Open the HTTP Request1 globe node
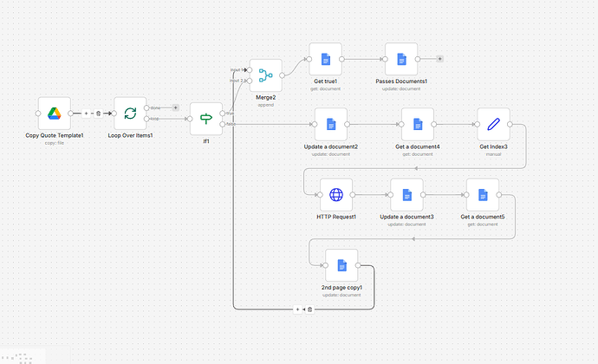This screenshot has width=598, height=364. [x=336, y=195]
